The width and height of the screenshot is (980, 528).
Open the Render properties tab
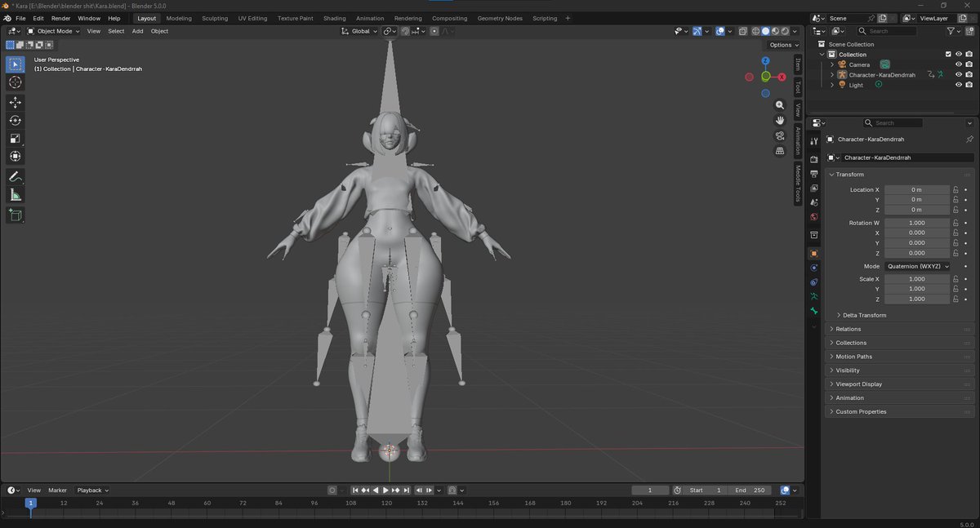point(814,159)
